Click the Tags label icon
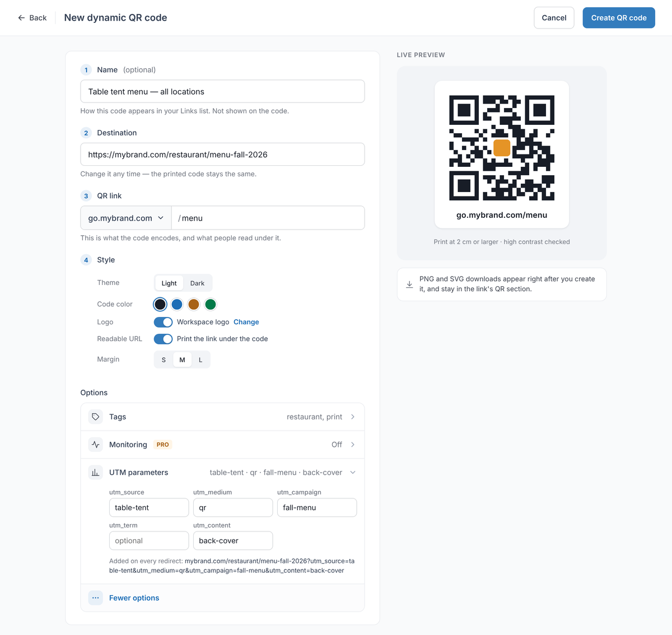This screenshot has height=635, width=672. 96,417
